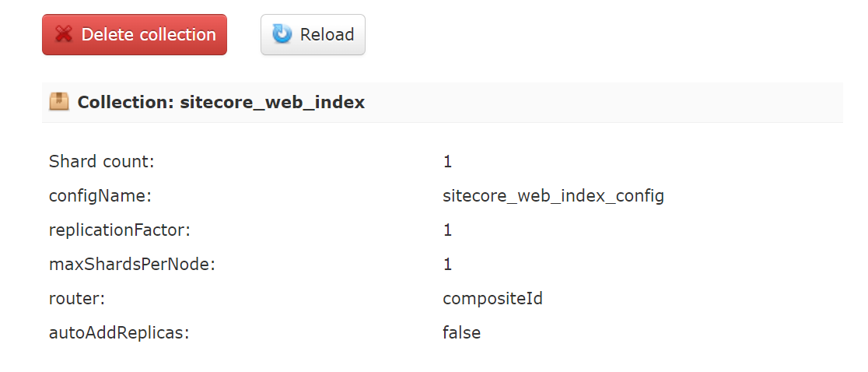Select the sitecore_web_index_config value
This screenshot has height=372, width=868.
pyautogui.click(x=553, y=196)
